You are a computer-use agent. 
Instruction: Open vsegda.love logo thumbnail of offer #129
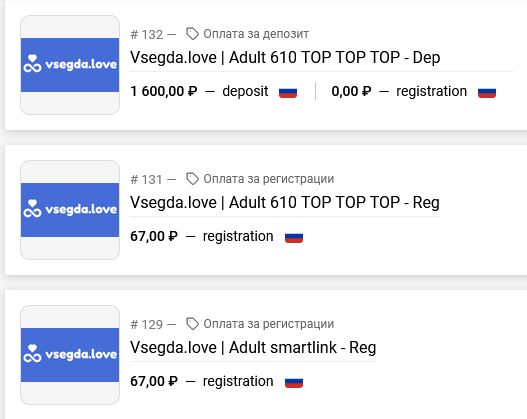pyautogui.click(x=70, y=355)
